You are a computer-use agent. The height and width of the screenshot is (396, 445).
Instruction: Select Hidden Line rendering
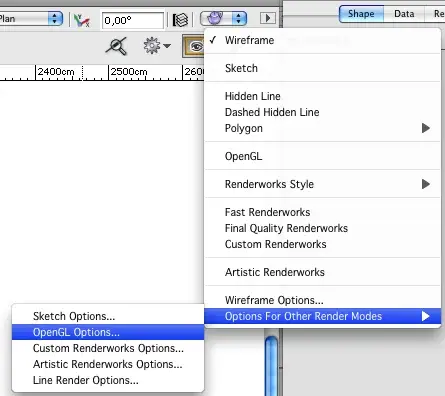[x=322, y=96]
